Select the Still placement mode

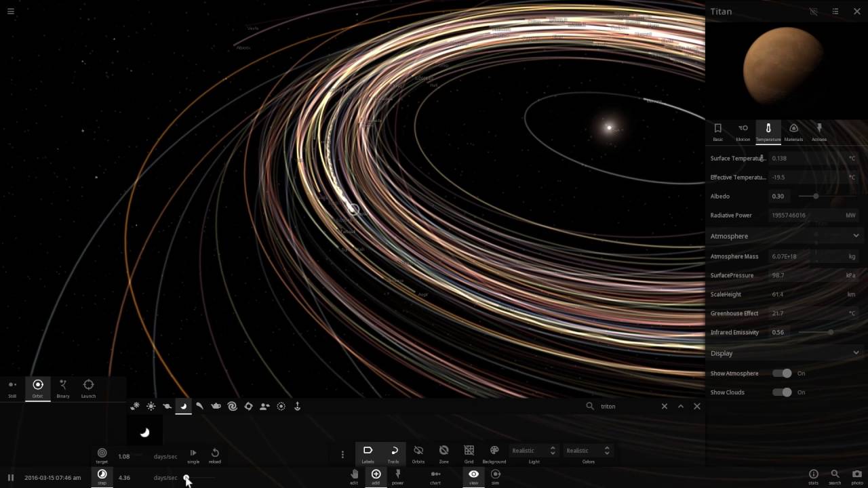click(x=12, y=388)
